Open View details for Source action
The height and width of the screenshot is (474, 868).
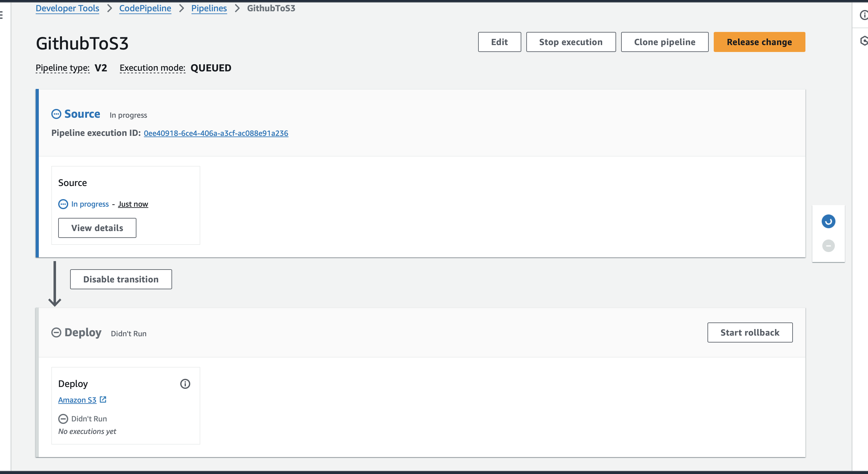97,228
